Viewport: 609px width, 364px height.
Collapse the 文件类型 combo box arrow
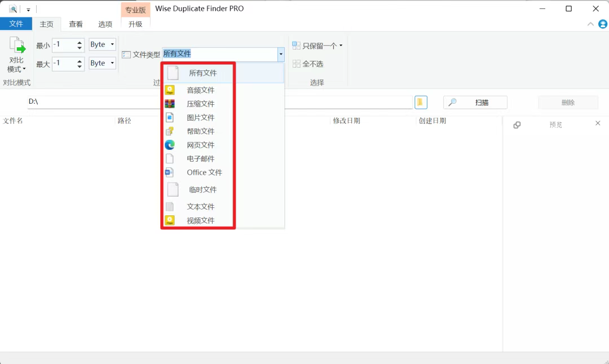click(281, 54)
